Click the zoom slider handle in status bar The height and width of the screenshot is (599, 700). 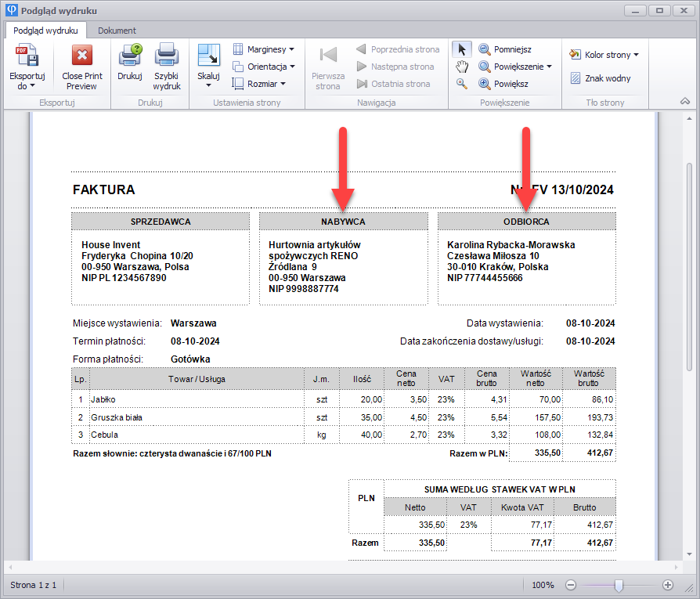pos(619,585)
